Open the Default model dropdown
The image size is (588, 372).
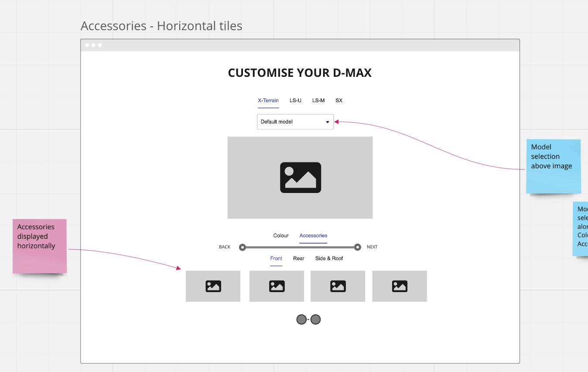[x=295, y=122]
